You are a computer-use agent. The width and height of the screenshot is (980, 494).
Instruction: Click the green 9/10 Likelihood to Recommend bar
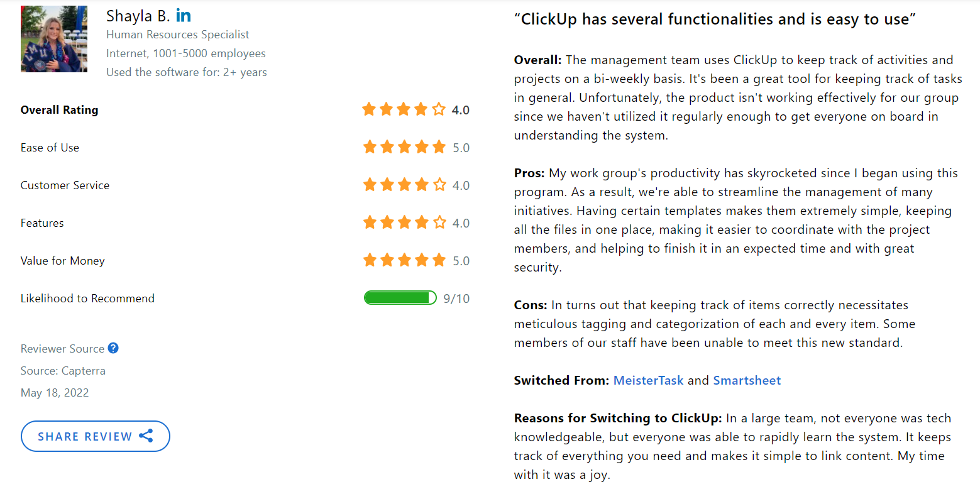400,297
